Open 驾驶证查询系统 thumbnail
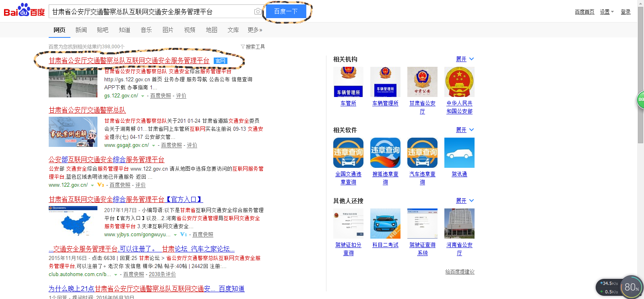Viewport: 644px width, 299px height. [x=422, y=223]
